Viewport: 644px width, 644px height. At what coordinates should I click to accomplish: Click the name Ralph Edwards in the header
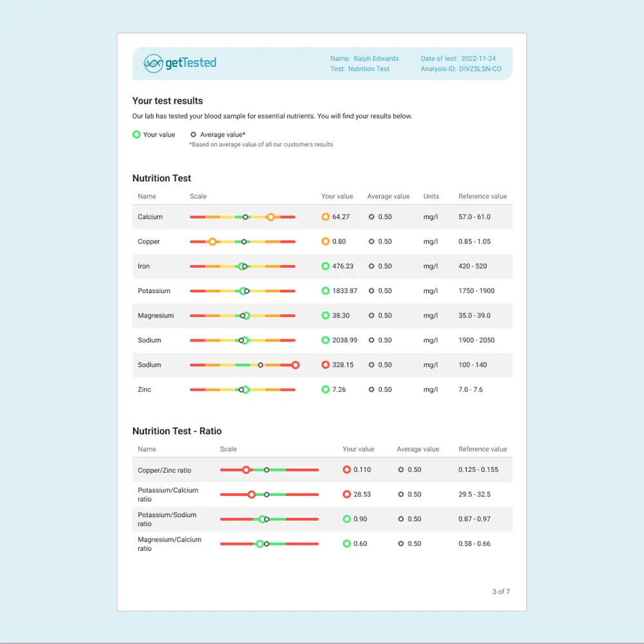tap(375, 59)
